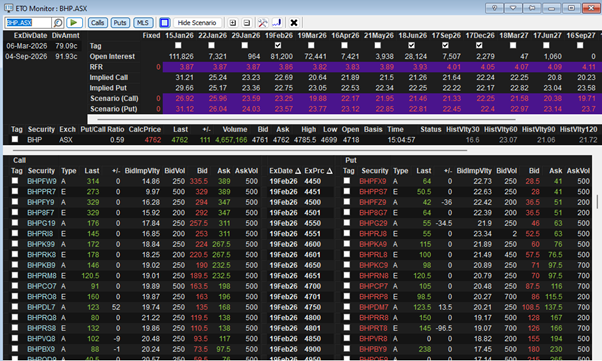Untick the 17Sep26 expiry Tag checkbox
This screenshot has width=602, height=361.
click(x=445, y=45)
